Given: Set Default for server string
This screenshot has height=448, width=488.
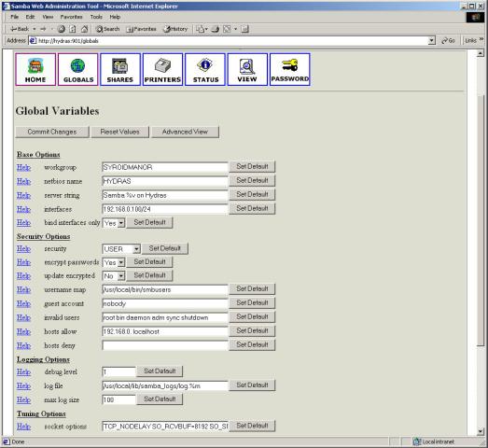Looking at the screenshot, I should [252, 194].
